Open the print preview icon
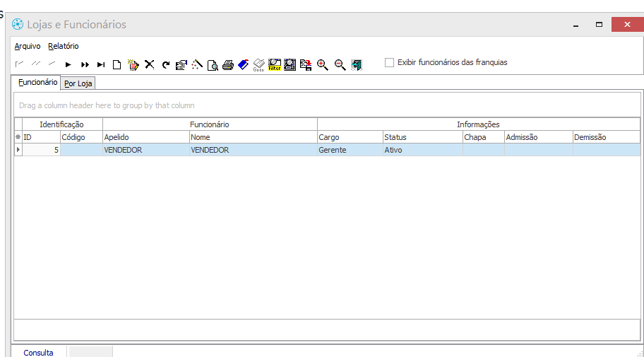Image resolution: width=644 pixels, height=357 pixels. 212,65
